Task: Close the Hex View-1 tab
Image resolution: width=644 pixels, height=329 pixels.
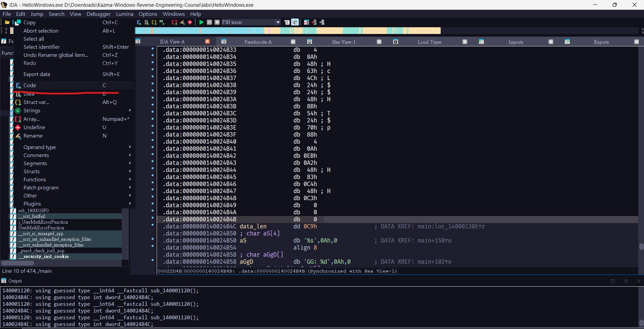Action: [379, 42]
